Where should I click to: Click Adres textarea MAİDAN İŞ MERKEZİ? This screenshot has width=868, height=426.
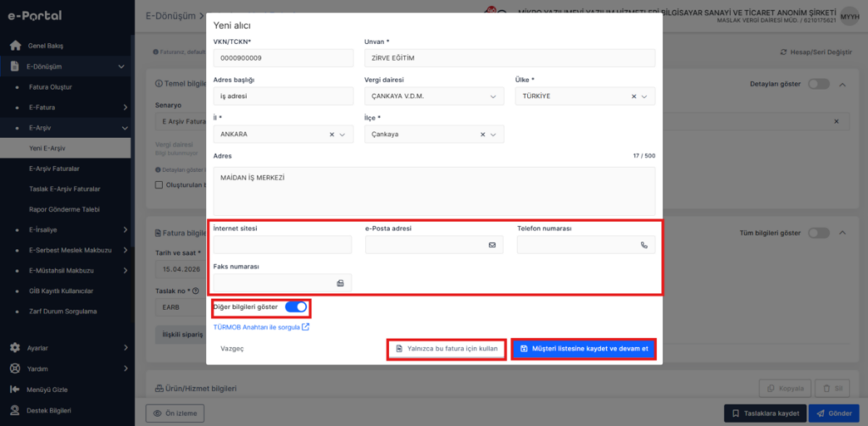pyautogui.click(x=434, y=191)
